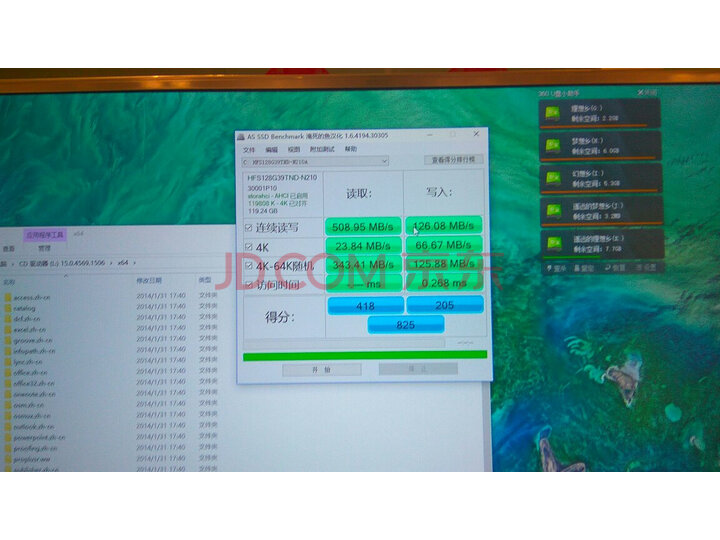
Task: Select osm.zh-cn folder icon in Explorer
Action: [7, 405]
